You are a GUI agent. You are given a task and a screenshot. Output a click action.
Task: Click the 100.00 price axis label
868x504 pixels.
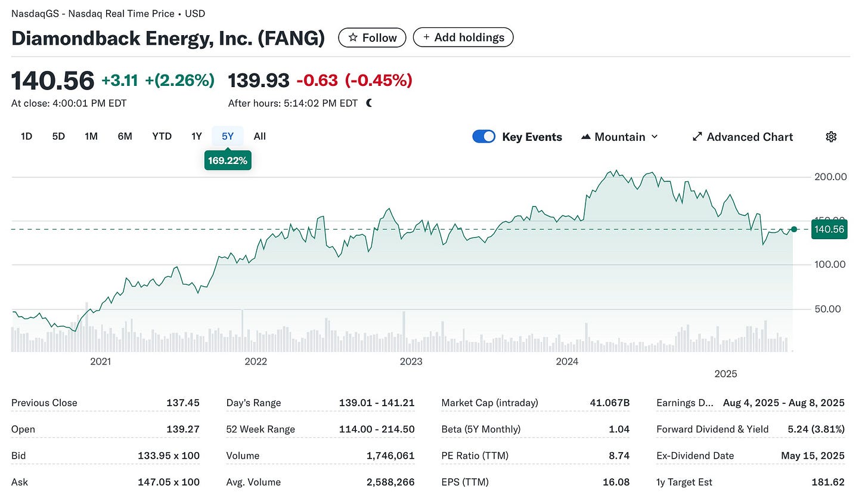point(830,264)
